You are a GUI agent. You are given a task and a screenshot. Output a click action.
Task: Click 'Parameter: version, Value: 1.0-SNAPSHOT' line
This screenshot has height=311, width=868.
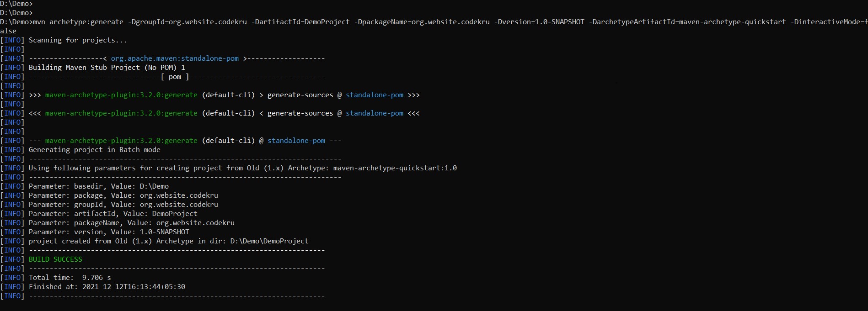(x=109, y=232)
